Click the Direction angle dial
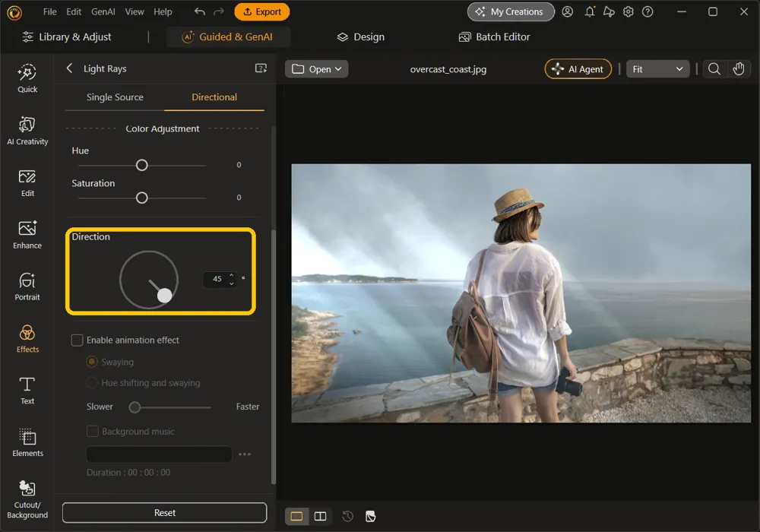Image resolution: width=760 pixels, height=532 pixels. pyautogui.click(x=149, y=280)
